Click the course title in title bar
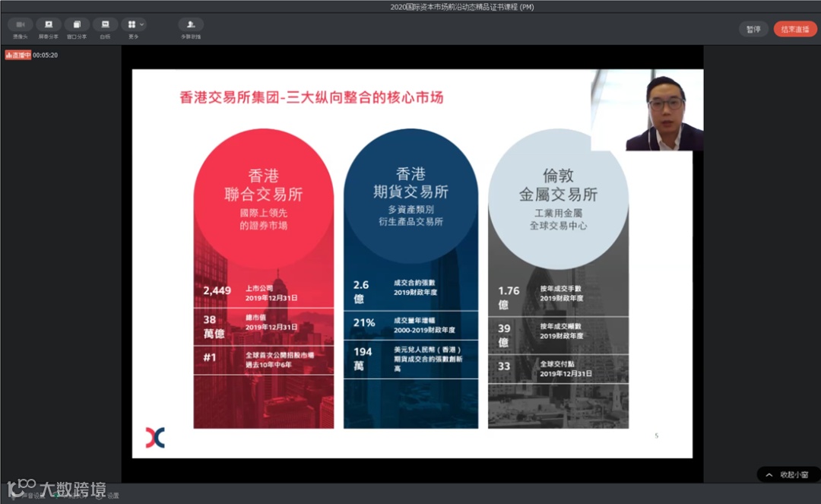 pyautogui.click(x=462, y=7)
